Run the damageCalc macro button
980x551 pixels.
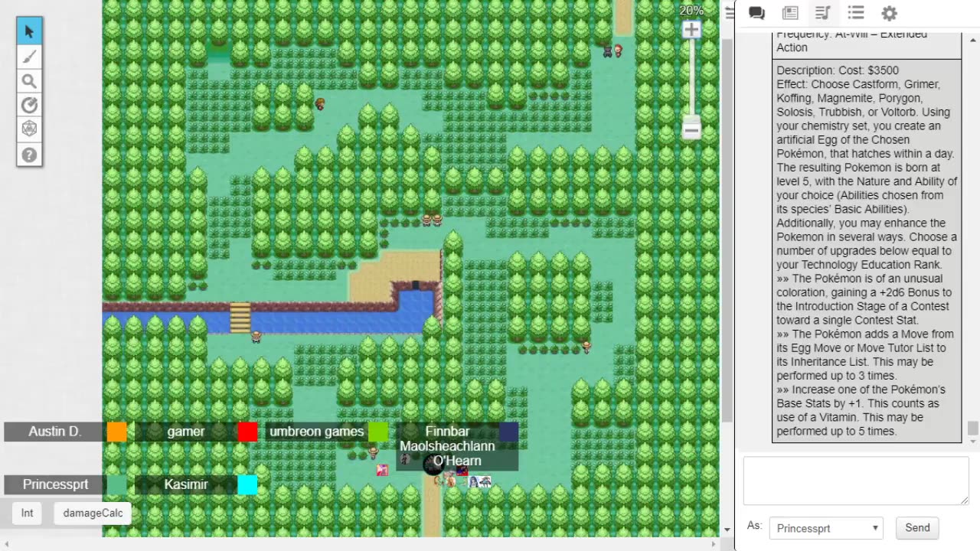click(x=93, y=513)
